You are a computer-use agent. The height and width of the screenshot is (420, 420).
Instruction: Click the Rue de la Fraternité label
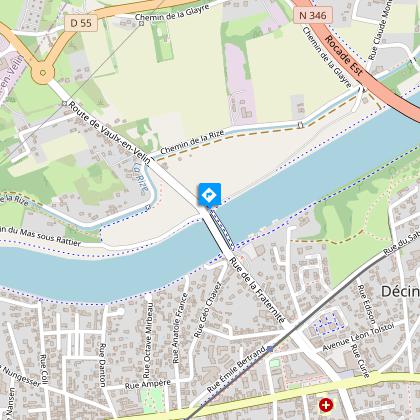pyautogui.click(x=257, y=290)
